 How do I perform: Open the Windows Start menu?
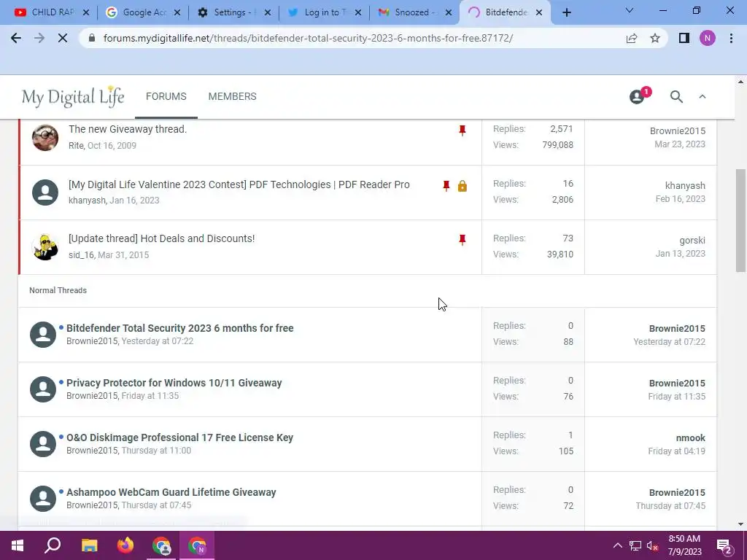click(18, 545)
